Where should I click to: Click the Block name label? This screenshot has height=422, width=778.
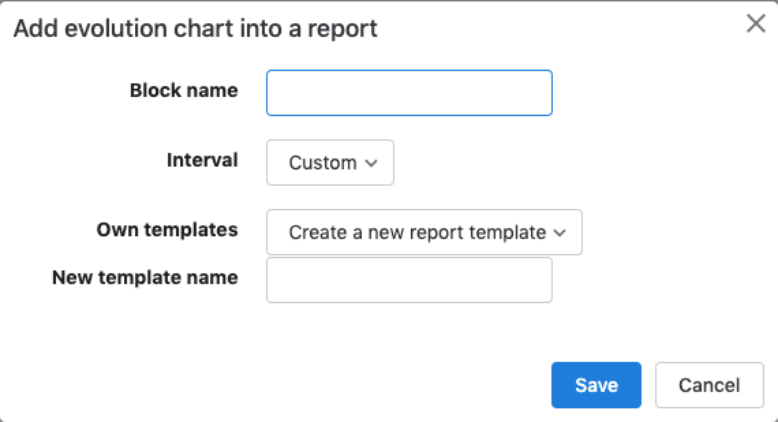(184, 90)
